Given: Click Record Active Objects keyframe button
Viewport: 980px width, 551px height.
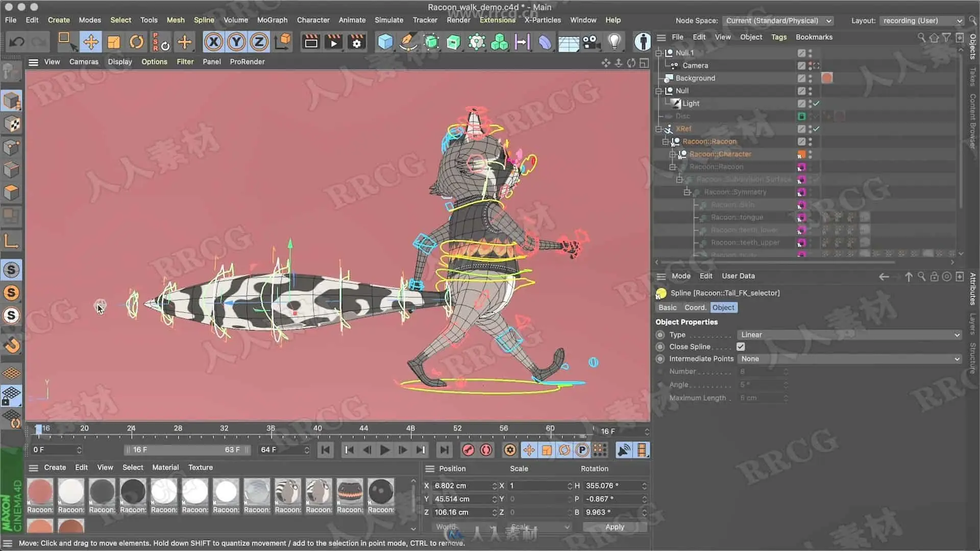Looking at the screenshot, I should 468,450.
